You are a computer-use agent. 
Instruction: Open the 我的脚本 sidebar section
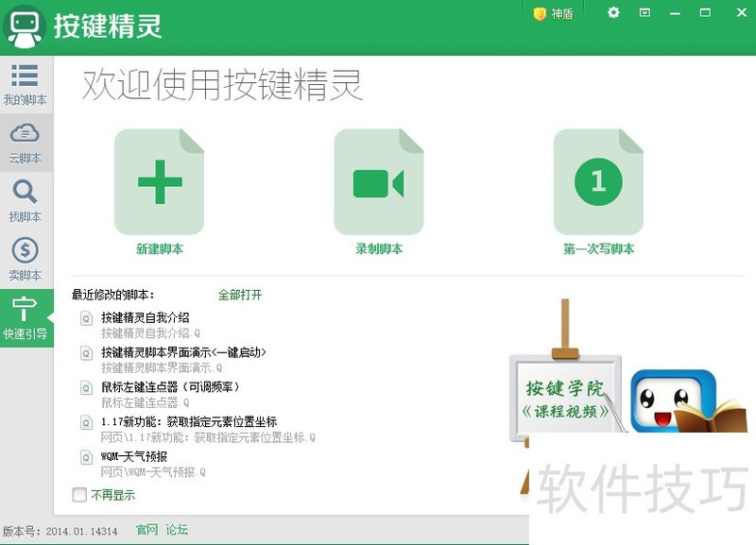tap(26, 85)
